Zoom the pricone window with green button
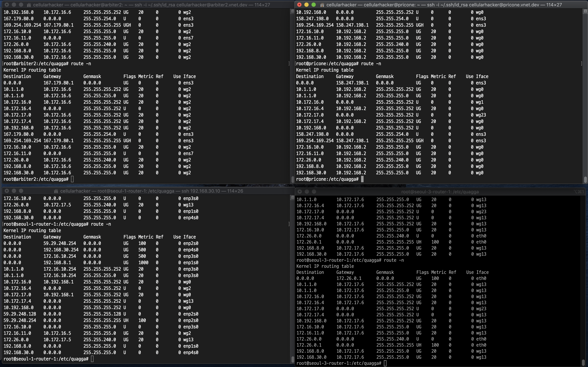 click(x=313, y=5)
